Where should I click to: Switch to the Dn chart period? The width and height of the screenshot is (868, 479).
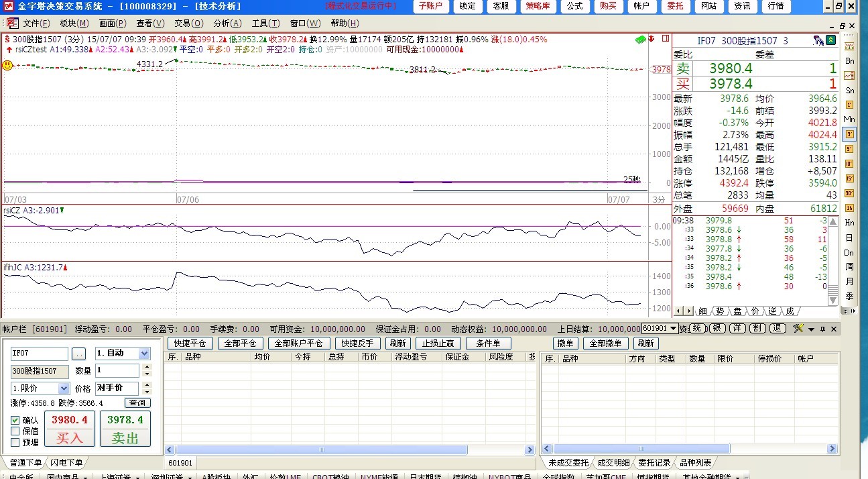coord(849,252)
